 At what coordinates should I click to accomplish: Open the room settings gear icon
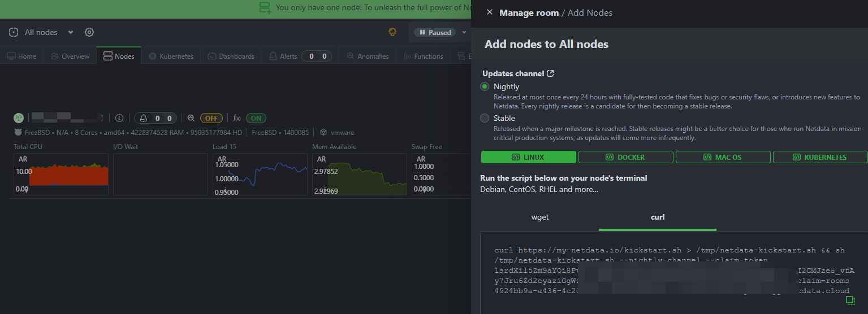click(x=89, y=32)
